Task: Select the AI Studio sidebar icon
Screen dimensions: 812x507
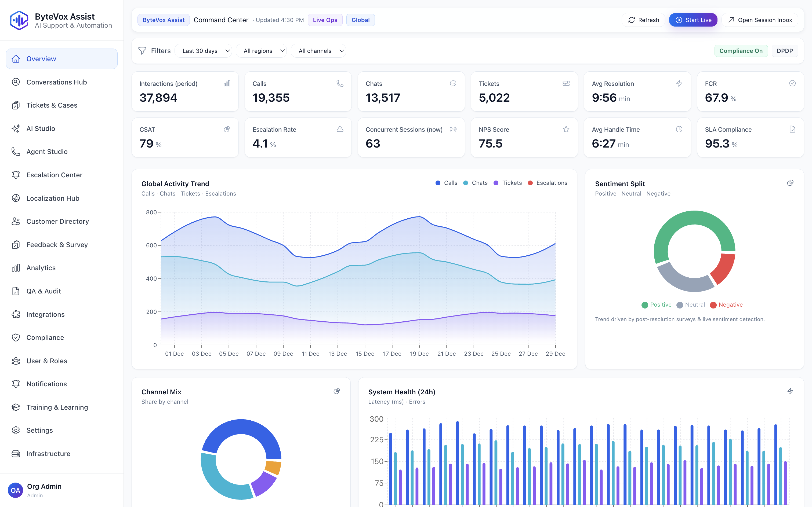Action: click(16, 128)
